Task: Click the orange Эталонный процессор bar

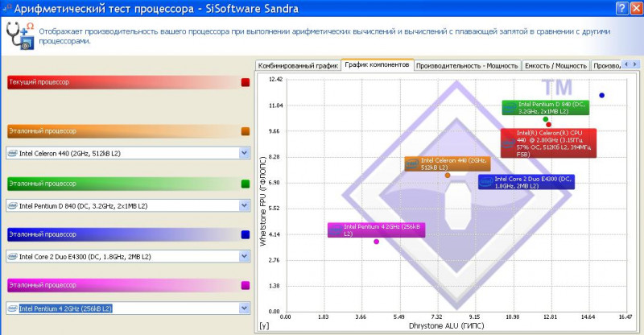Action: [x=123, y=131]
